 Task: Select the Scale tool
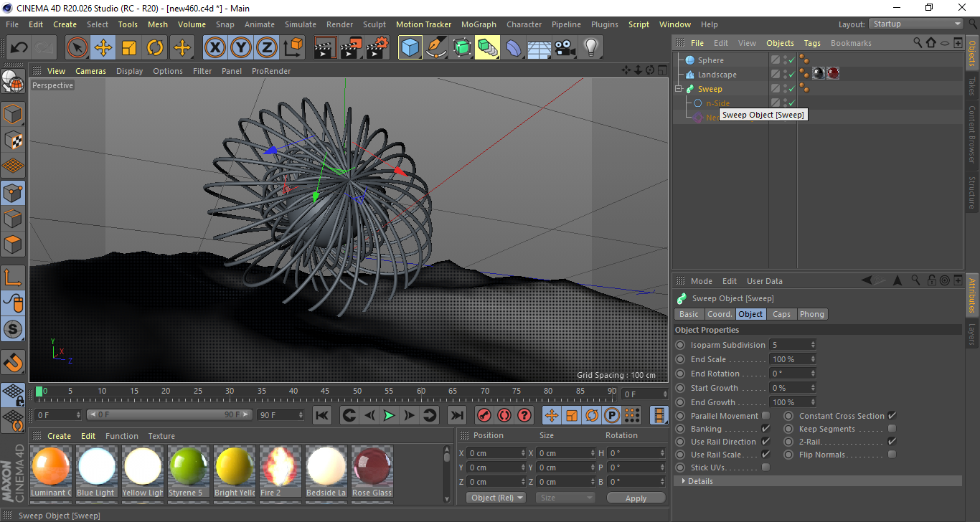click(129, 48)
